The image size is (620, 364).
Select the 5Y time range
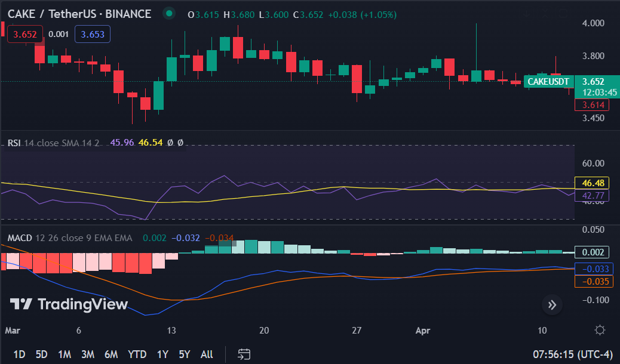click(184, 354)
